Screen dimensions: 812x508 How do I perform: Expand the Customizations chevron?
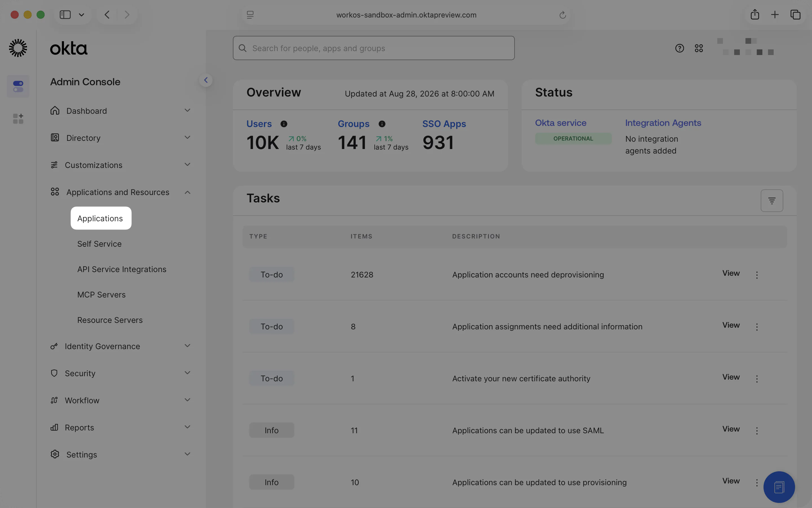coord(187,164)
